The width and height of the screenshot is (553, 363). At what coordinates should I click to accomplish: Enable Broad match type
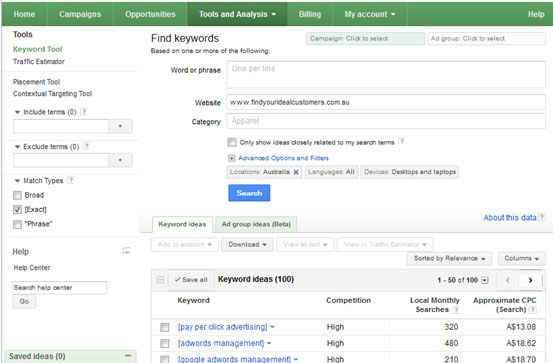17,195
